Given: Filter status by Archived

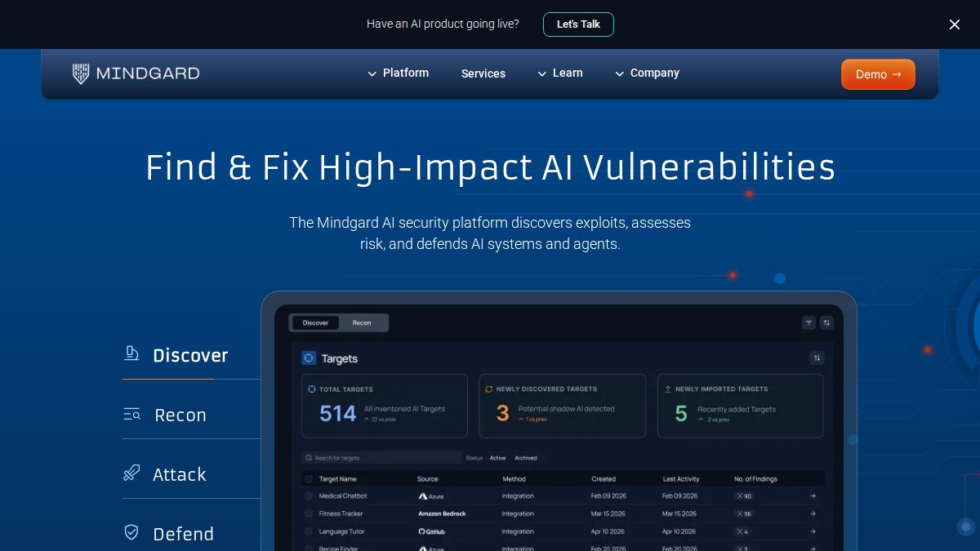Looking at the screenshot, I should coord(526,458).
